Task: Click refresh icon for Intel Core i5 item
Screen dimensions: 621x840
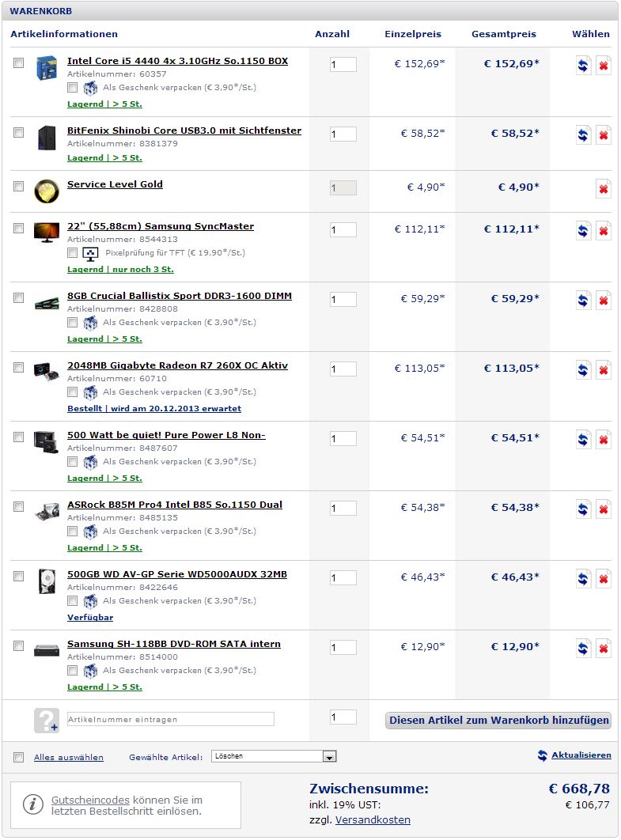Action: [x=583, y=66]
